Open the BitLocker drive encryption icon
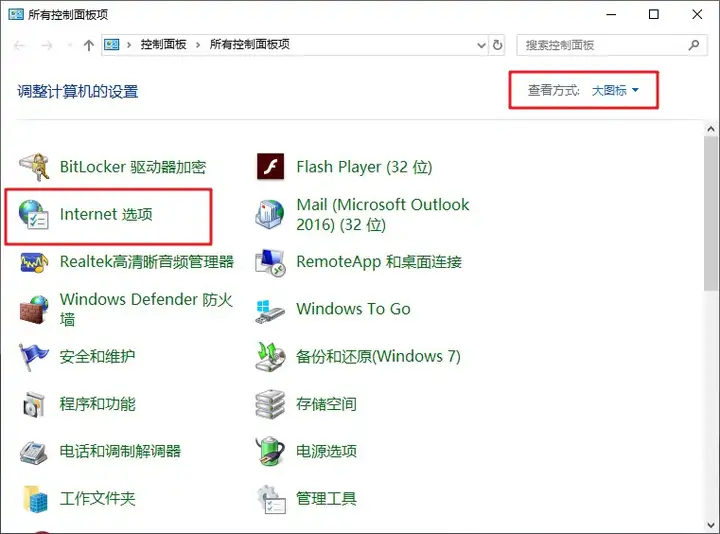Image resolution: width=720 pixels, height=534 pixels. (34, 167)
